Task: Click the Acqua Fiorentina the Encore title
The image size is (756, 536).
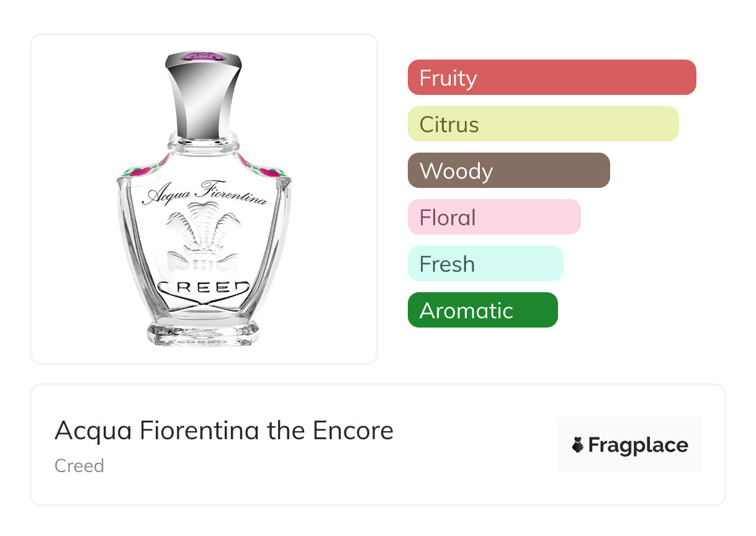Action: coord(223,430)
